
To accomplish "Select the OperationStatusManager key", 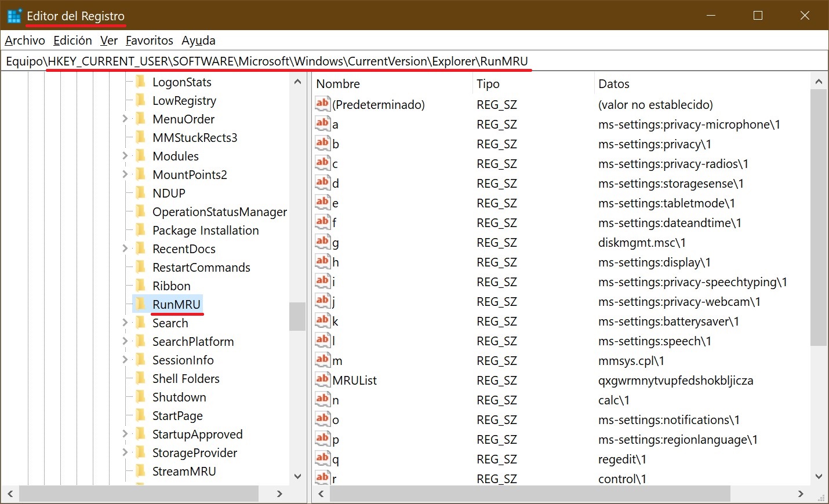I will tap(220, 211).
